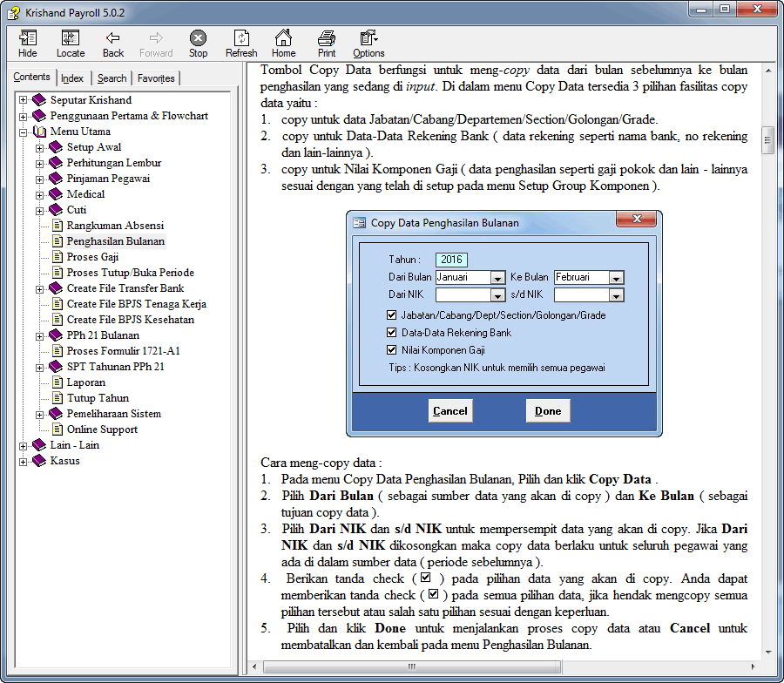
Task: Open the Dari Bulan dropdown
Action: 497,278
